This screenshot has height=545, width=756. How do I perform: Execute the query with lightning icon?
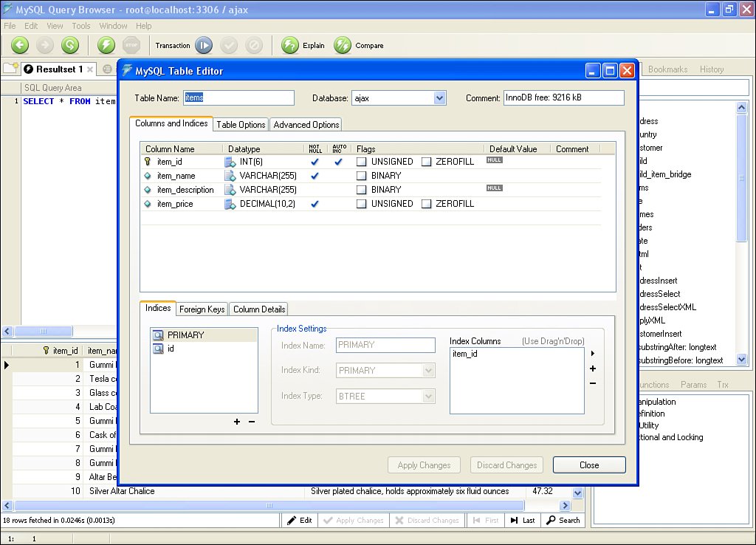point(106,45)
